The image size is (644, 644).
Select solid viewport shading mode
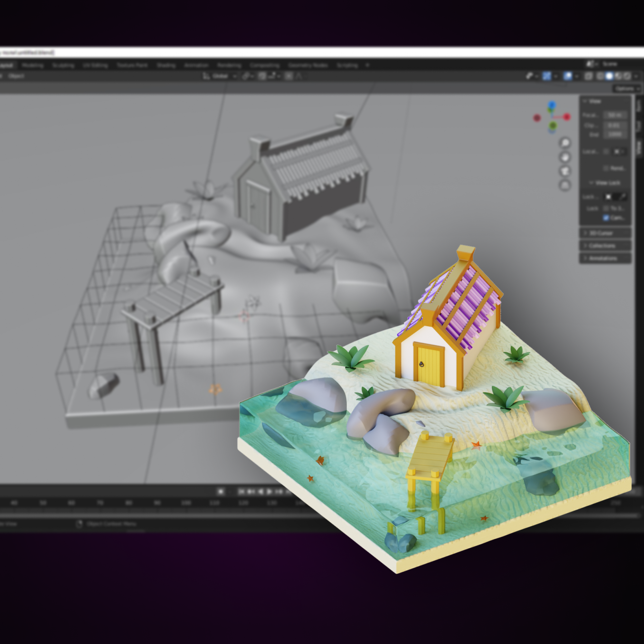609,76
